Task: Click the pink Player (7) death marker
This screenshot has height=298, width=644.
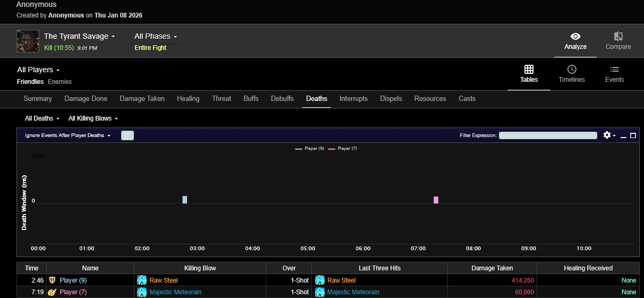Action: tap(436, 200)
